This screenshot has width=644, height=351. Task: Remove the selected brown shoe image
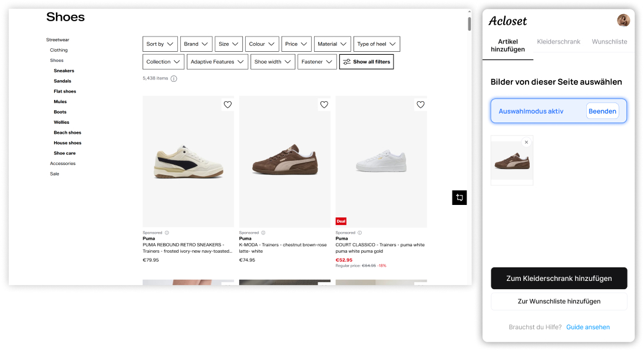tap(526, 142)
